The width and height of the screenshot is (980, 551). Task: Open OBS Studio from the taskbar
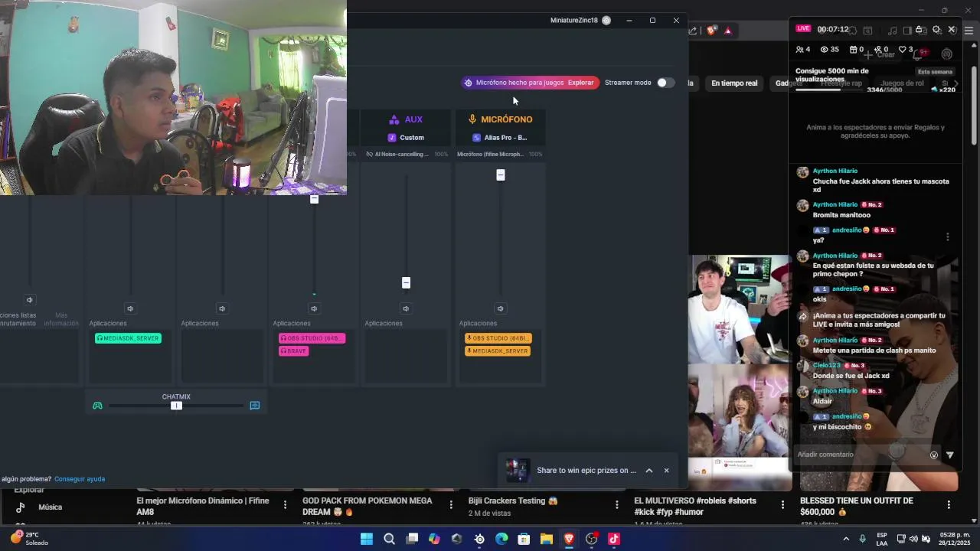591,539
